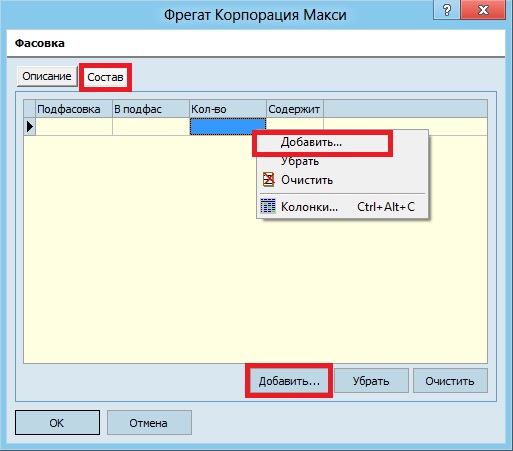The height and width of the screenshot is (451, 513).
Task: Click the Содержит column header
Action: [295, 109]
